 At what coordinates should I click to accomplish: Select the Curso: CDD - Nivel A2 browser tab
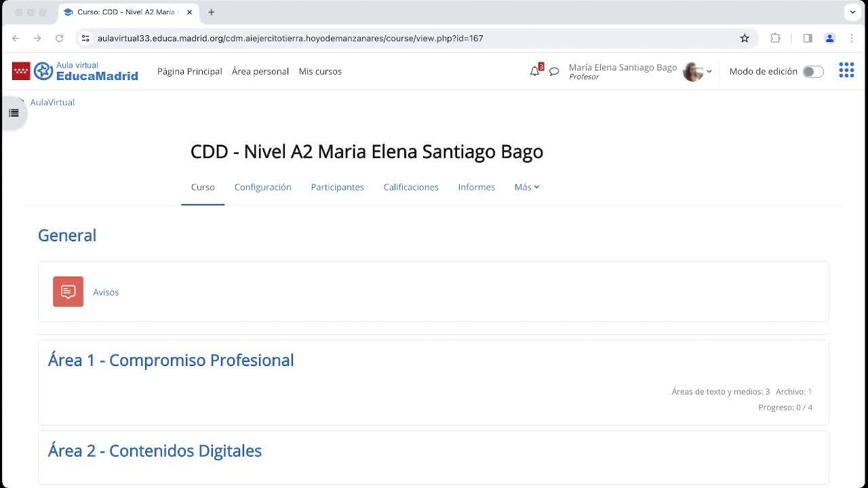(x=127, y=12)
